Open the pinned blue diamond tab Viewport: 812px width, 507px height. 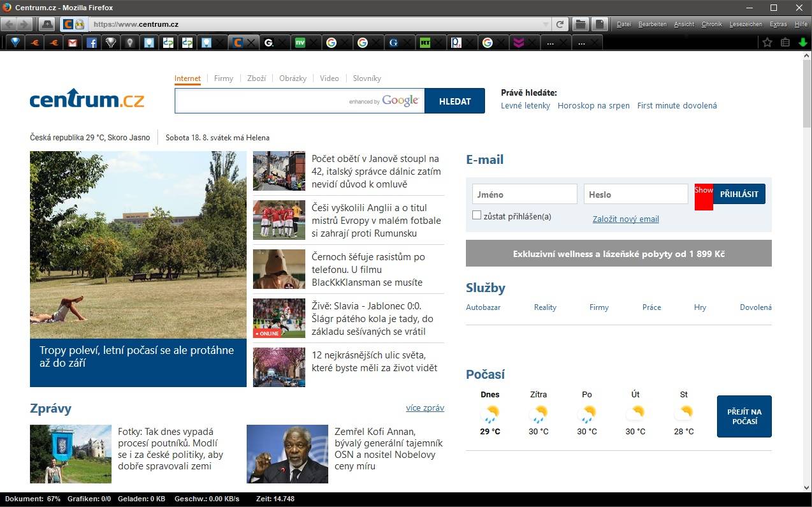16,43
